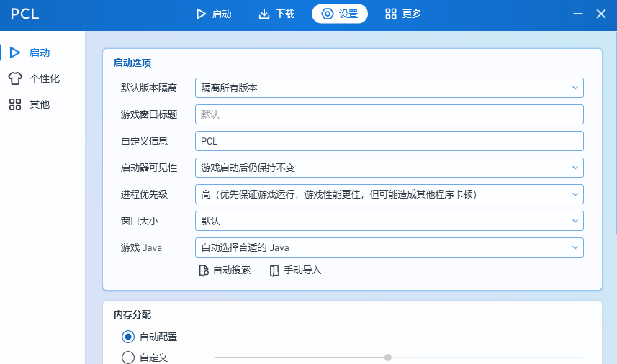Expand the 启动器可见性 dropdown
This screenshot has width=617, height=364.
point(389,168)
